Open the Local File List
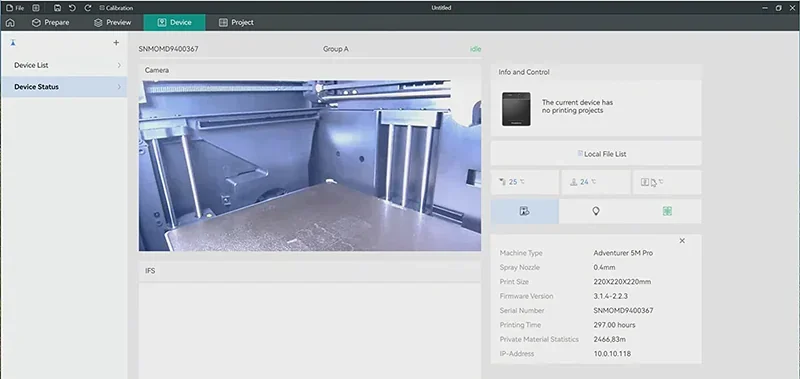The height and width of the screenshot is (379, 800). point(596,154)
